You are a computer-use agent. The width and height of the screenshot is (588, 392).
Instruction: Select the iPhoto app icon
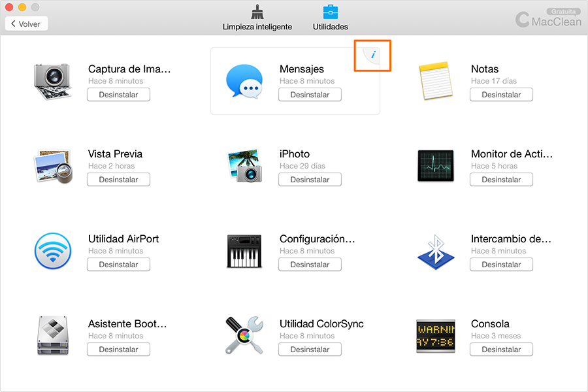pos(244,166)
